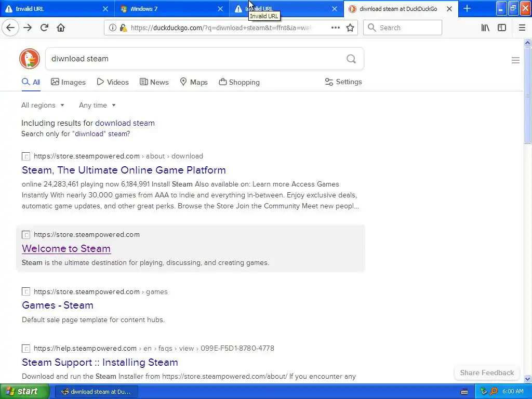Bookmark this page with star icon
Viewport: 532px width, 399px height.
[x=350, y=28]
